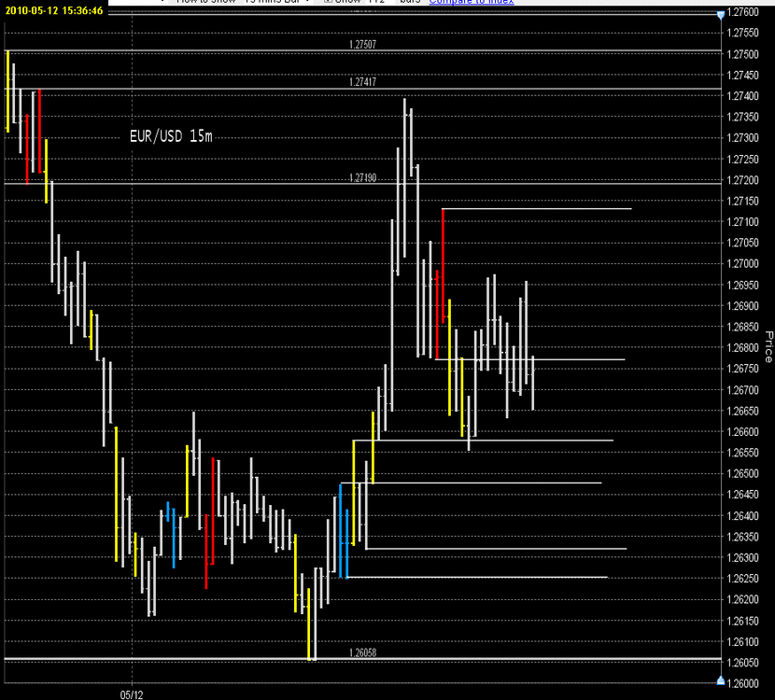The image size is (775, 700).
Task: Click the 1.27600 price axis label
Action: click(743, 12)
